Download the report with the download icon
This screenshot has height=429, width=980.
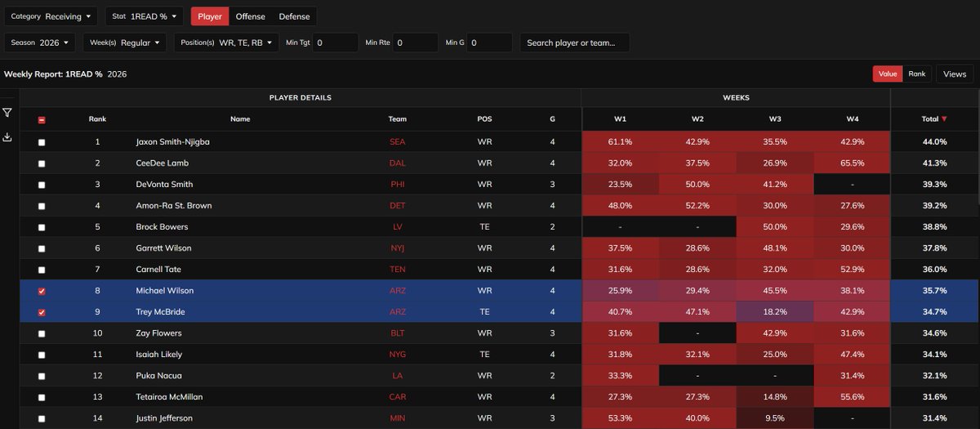[7, 137]
